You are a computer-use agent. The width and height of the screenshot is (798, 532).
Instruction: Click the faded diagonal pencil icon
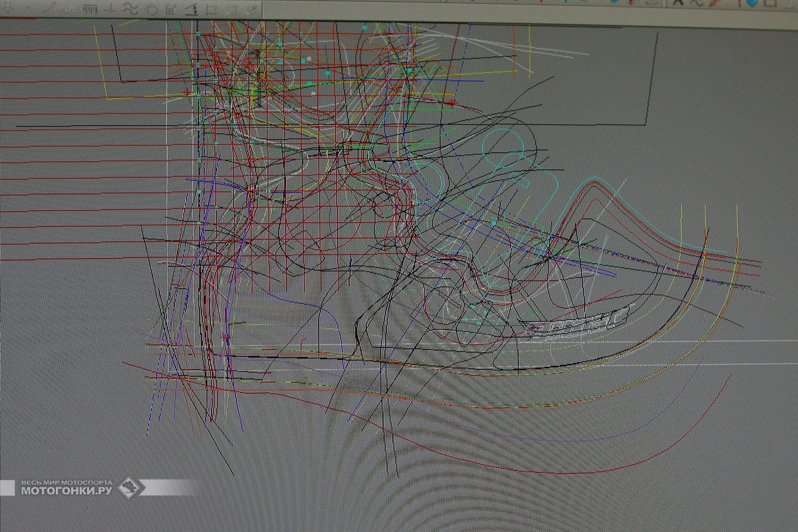tap(253, 9)
